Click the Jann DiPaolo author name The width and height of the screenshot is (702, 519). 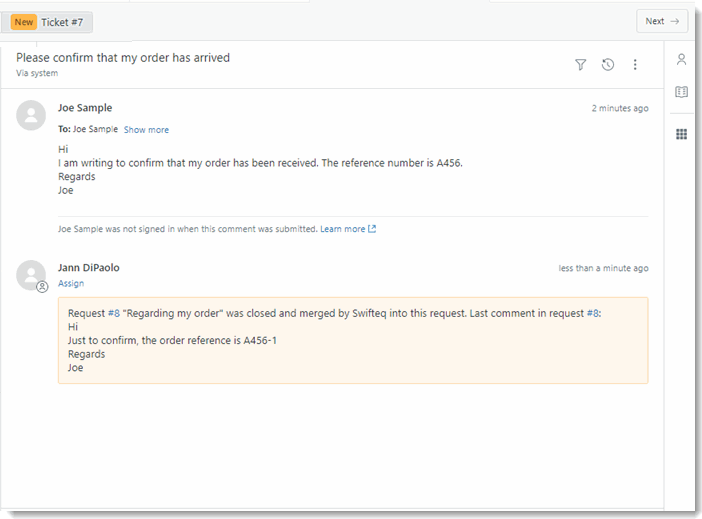tap(89, 268)
